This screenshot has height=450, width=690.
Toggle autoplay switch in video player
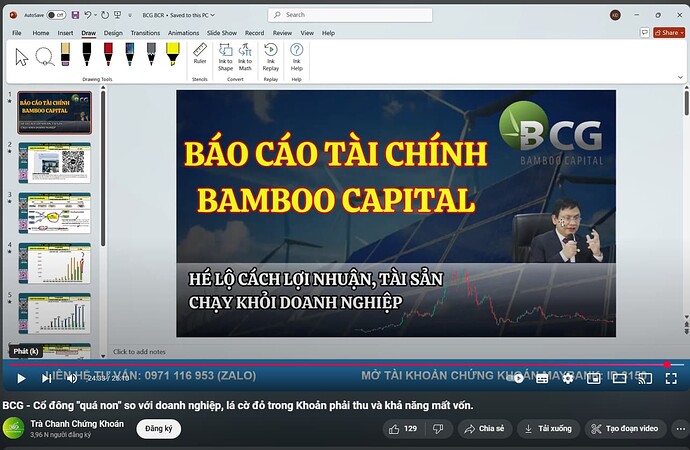point(516,378)
